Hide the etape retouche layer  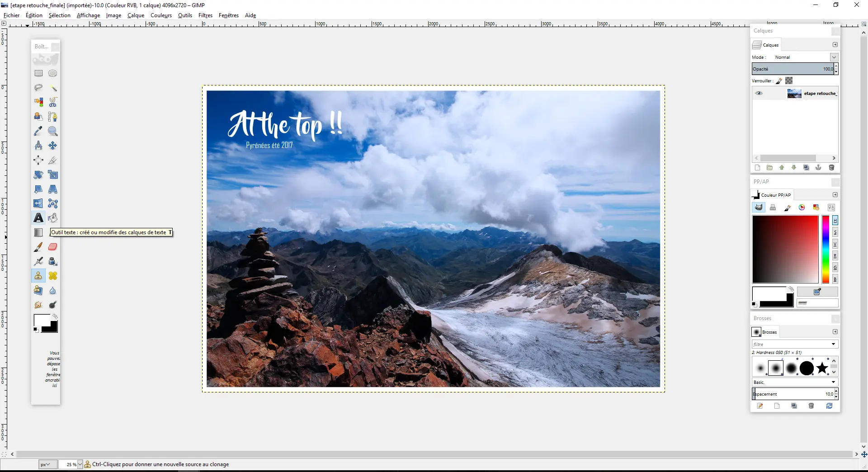759,93
